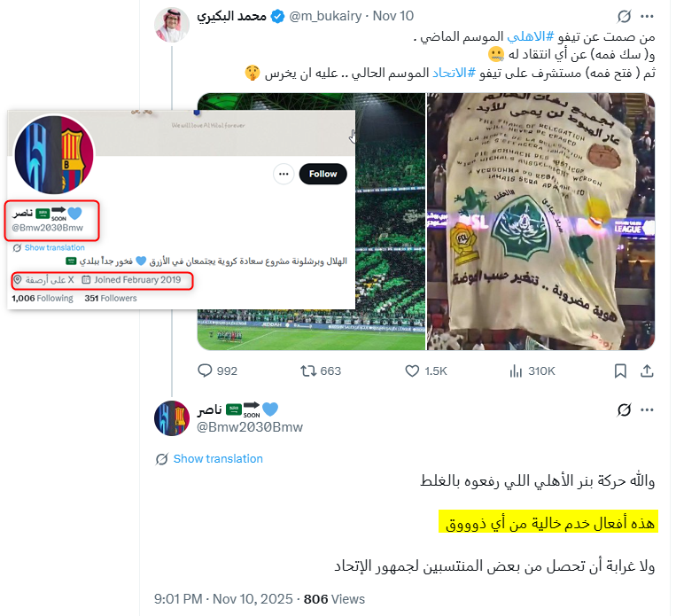Image resolution: width=676 pixels, height=616 pixels.
Task: Open the #الاهلي hashtag link
Action: point(530,36)
